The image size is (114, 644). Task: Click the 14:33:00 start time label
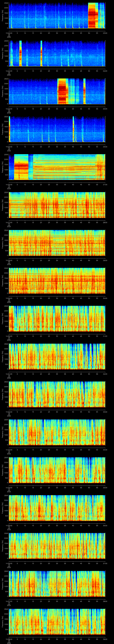click(9, 450)
